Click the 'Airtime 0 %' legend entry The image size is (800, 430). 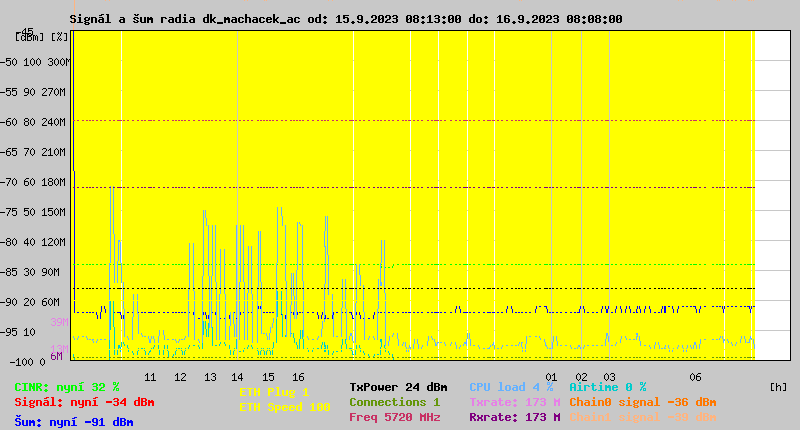click(608, 387)
